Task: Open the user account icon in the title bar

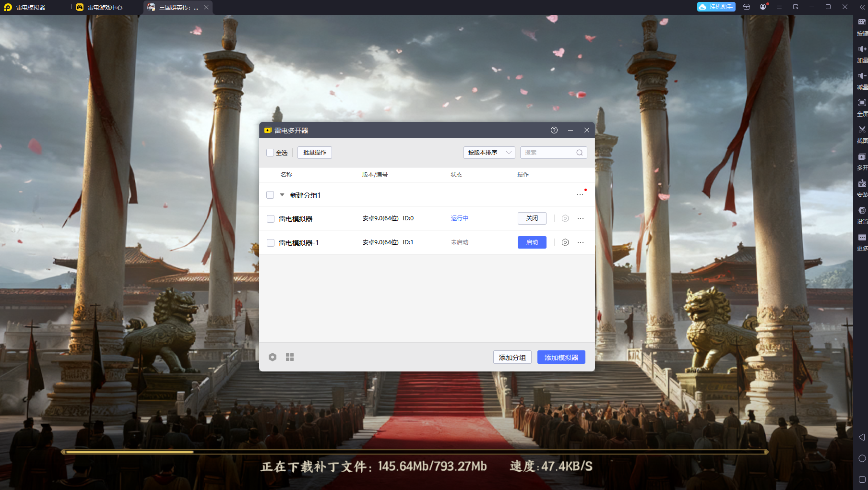Action: point(763,7)
